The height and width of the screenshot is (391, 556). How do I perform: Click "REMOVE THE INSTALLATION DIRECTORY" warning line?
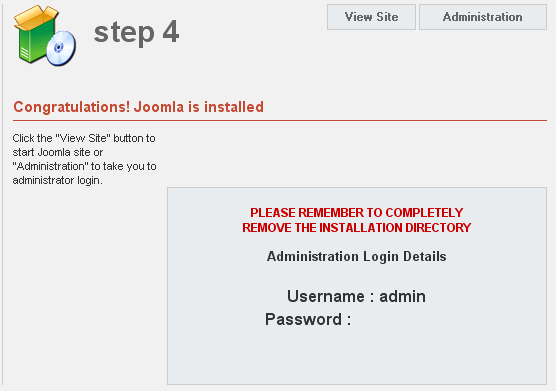click(x=356, y=228)
